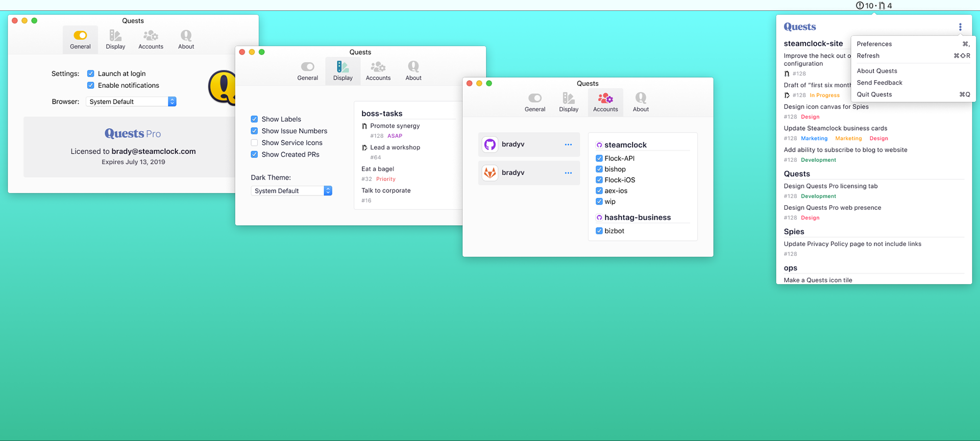
Task: Uncheck the wip repository
Action: (x=599, y=201)
